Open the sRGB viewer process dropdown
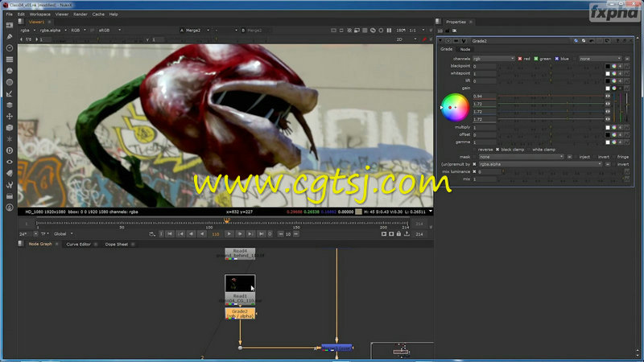The height and width of the screenshot is (362, 644). (109, 31)
